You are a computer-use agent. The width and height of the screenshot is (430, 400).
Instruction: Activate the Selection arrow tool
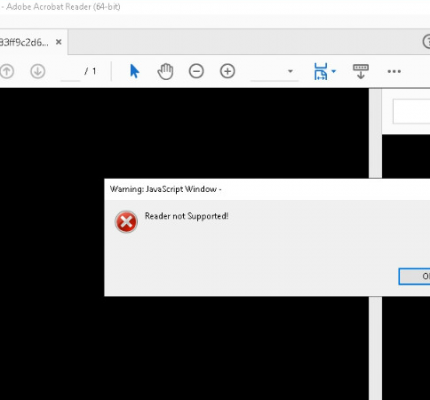pos(134,71)
